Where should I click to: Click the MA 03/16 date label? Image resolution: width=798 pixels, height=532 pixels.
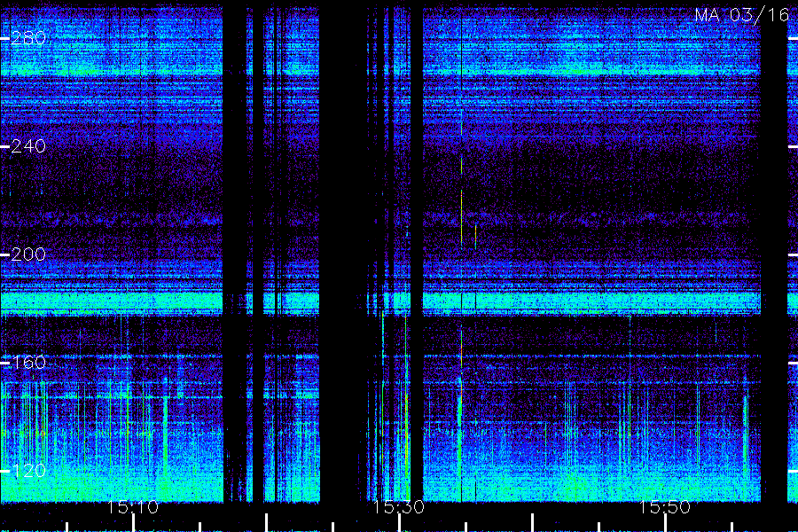(x=742, y=15)
